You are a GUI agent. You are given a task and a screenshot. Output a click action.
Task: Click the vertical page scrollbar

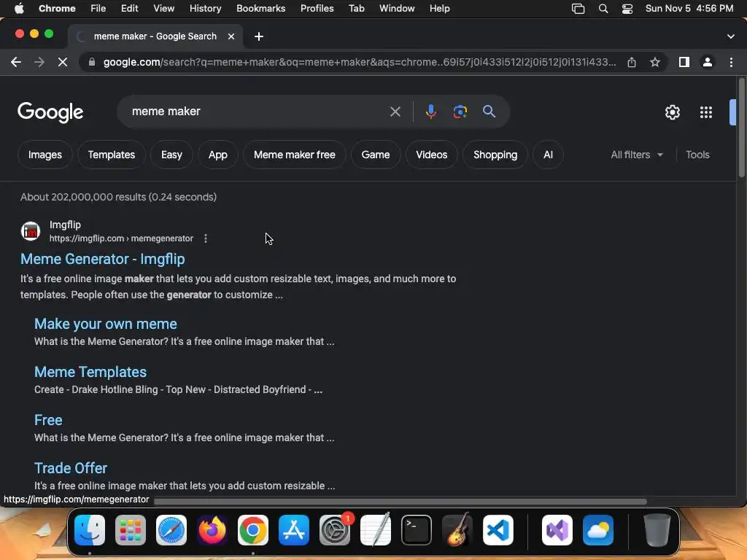pyautogui.click(x=741, y=128)
